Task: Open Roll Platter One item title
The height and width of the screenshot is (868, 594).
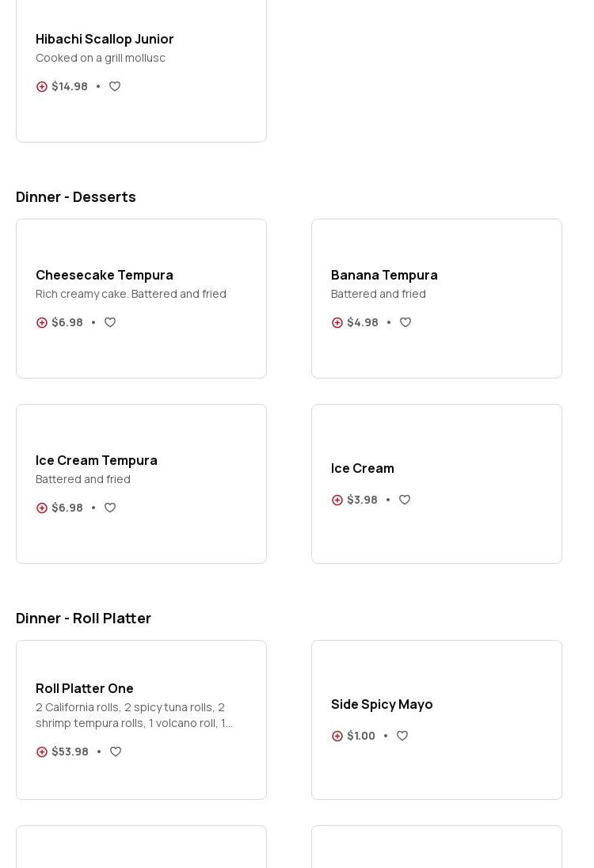Action: point(85,688)
